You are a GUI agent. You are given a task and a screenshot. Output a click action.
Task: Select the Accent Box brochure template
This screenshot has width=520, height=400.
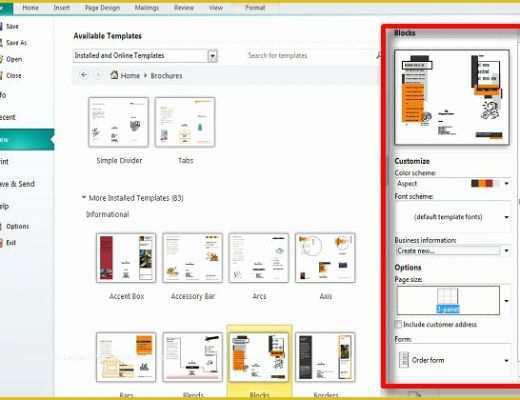(x=126, y=258)
